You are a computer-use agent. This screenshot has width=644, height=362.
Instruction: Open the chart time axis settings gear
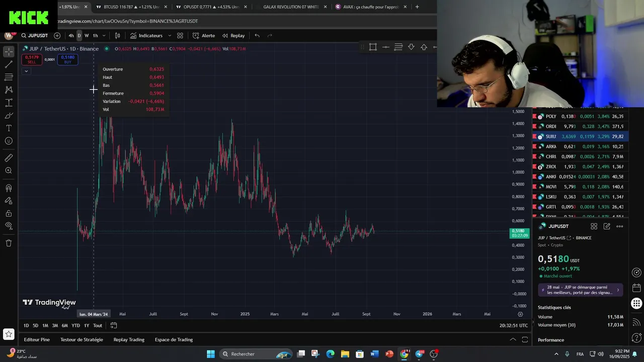(x=520, y=314)
